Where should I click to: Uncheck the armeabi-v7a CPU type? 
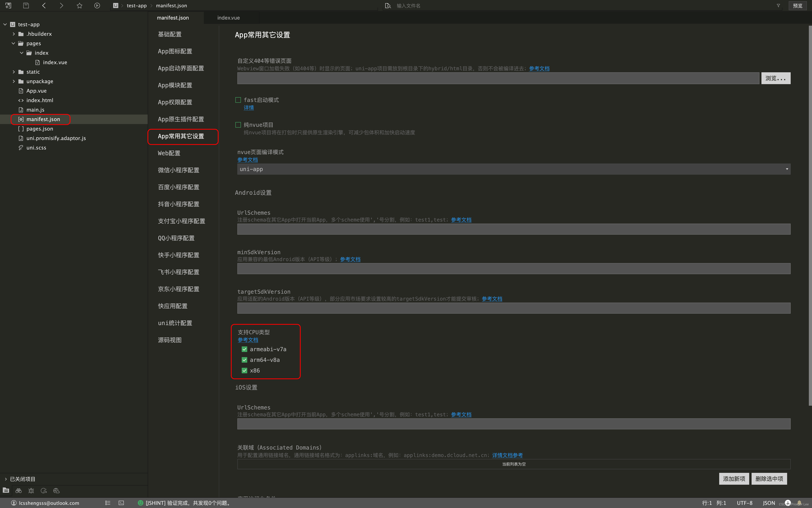(244, 349)
